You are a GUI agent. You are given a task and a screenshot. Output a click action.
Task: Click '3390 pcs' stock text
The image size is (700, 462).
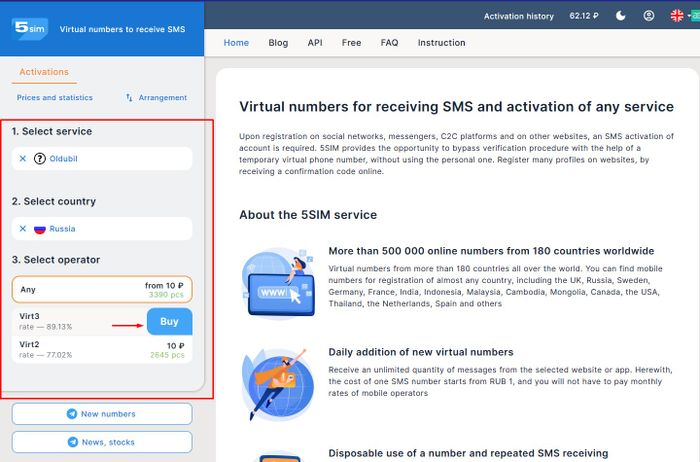pyautogui.click(x=166, y=295)
